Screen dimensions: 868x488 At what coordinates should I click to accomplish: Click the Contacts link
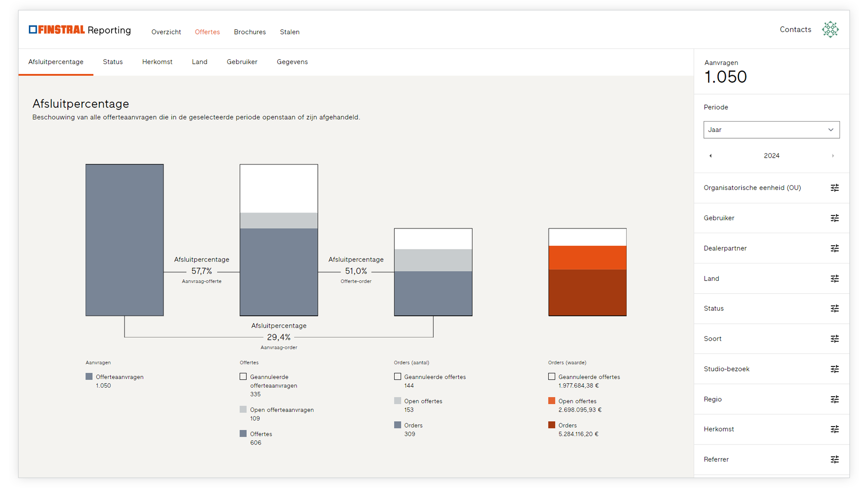point(795,29)
